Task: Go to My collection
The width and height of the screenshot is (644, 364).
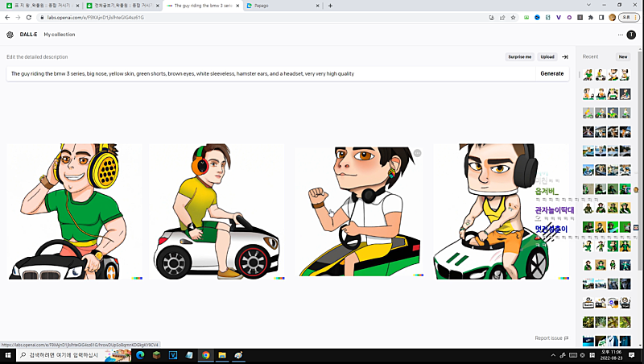Action: 60,35
